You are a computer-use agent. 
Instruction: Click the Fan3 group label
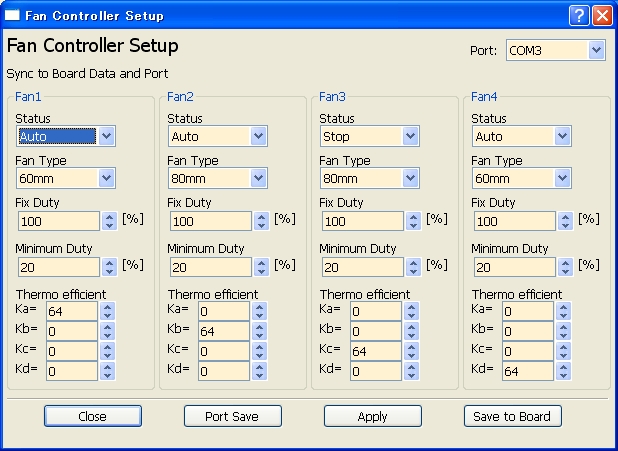tap(332, 97)
